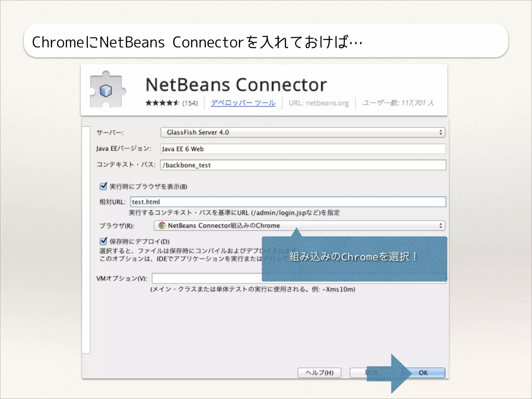Image resolution: width=532 pixels, height=399 pixels.
Task: Click the Java EE 6 Web version field
Action: (303, 149)
